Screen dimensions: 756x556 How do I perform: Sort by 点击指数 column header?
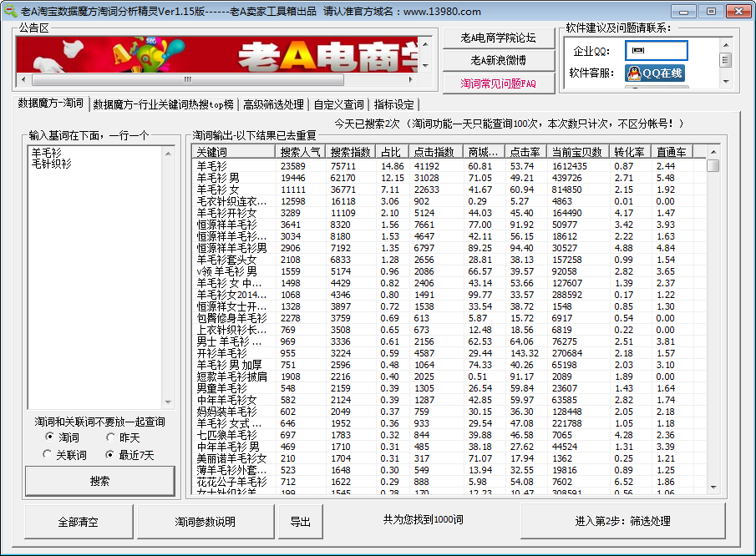435,152
